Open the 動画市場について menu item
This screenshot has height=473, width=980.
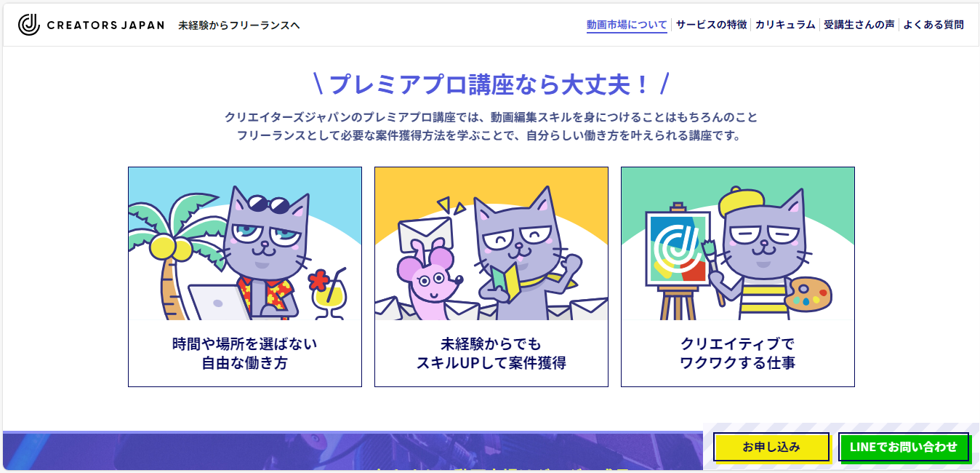click(627, 25)
